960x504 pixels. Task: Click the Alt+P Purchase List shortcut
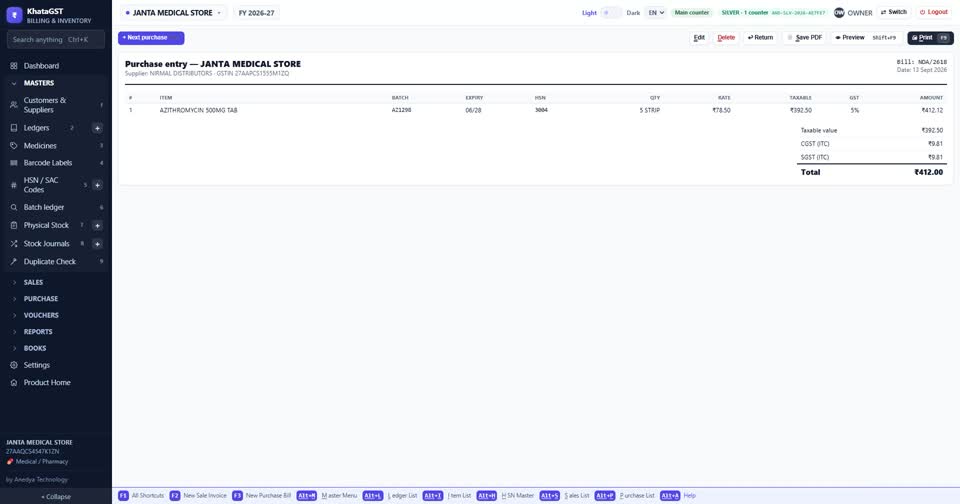624,495
